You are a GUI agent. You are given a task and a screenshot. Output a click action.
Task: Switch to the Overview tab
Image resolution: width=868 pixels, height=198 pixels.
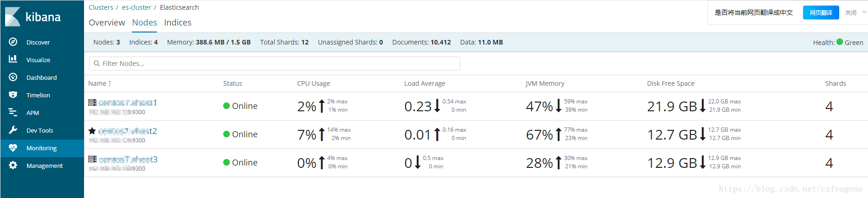click(107, 22)
